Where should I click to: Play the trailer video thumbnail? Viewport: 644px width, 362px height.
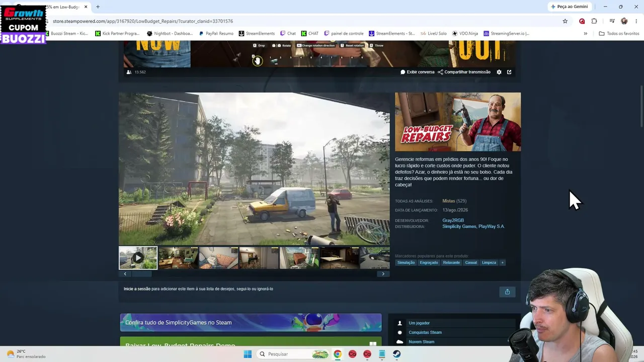[138, 258]
